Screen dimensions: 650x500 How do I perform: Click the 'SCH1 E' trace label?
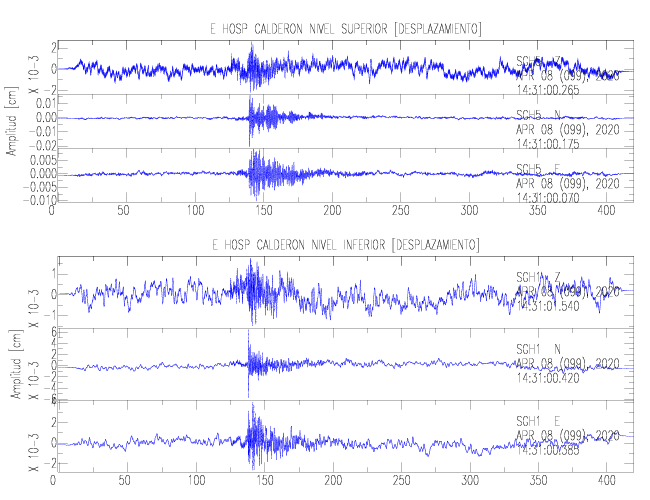click(x=538, y=421)
